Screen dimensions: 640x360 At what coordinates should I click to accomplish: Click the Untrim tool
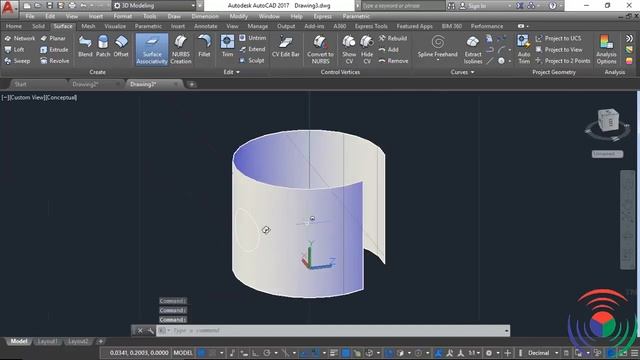click(x=253, y=38)
